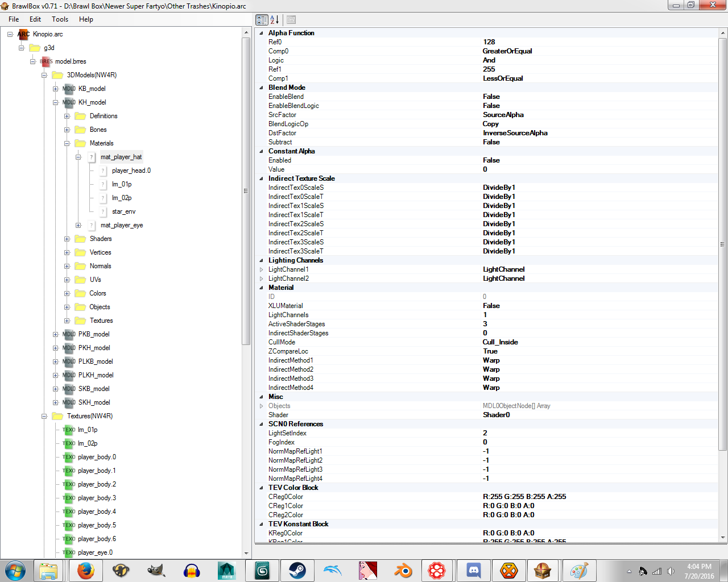This screenshot has width=728, height=582.
Task: Click property grid scrollbar down arrow
Action: [723, 537]
